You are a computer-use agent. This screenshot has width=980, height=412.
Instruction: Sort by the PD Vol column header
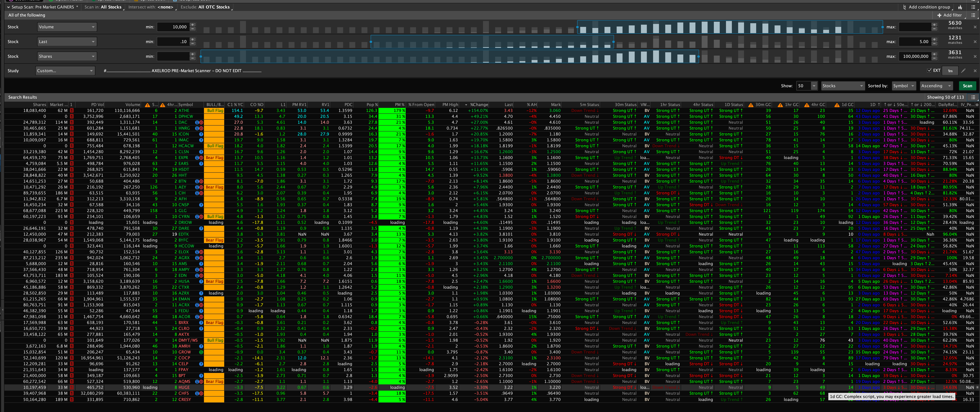pyautogui.click(x=90, y=105)
